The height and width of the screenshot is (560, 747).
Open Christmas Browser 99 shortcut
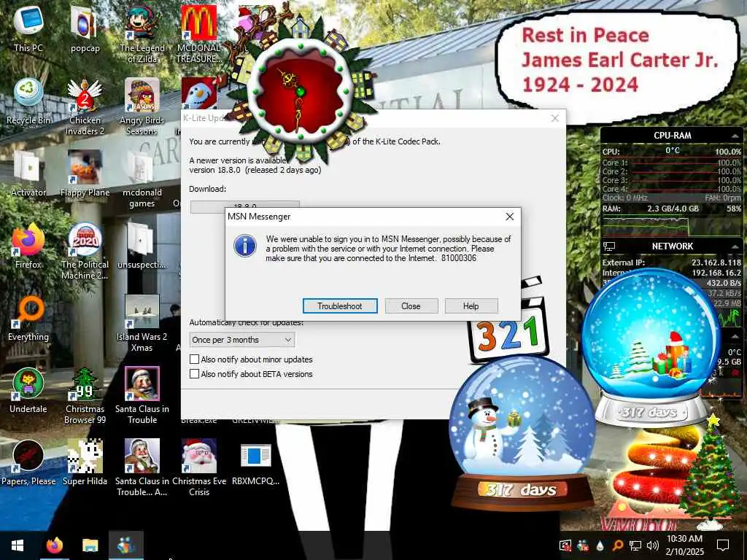[x=85, y=396]
